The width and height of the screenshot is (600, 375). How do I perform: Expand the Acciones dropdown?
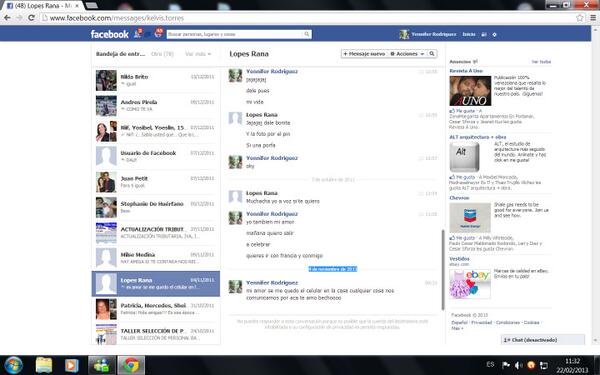pyautogui.click(x=407, y=54)
